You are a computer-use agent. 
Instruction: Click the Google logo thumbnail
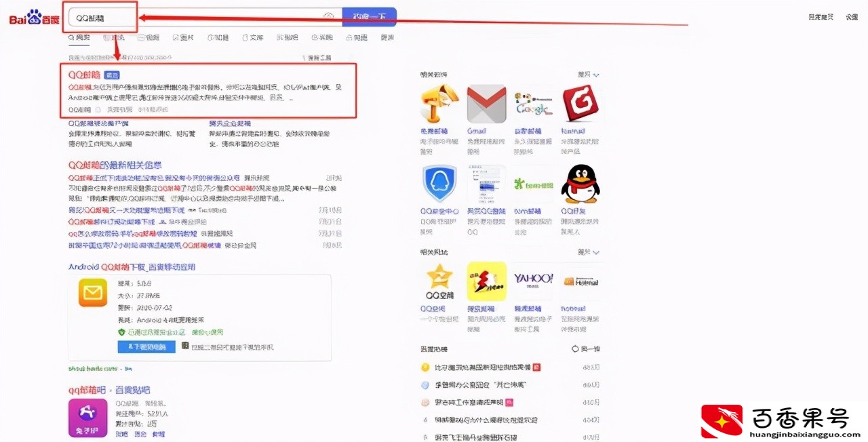click(534, 104)
